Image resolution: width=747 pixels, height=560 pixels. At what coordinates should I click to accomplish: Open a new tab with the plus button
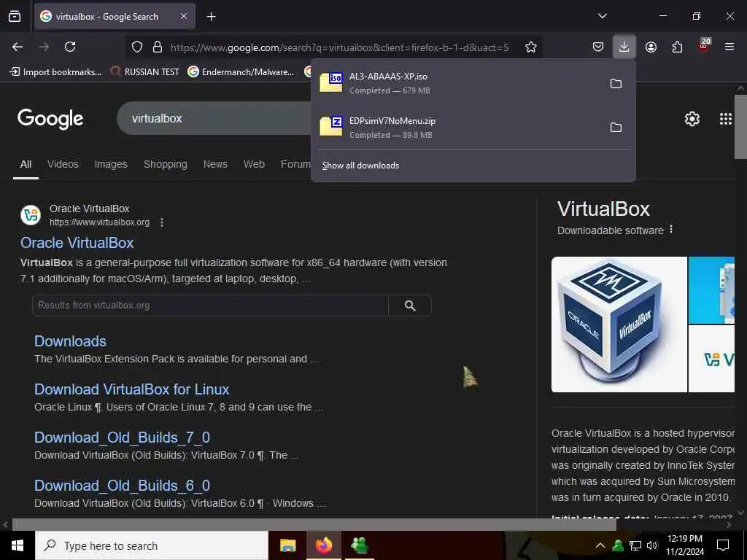[211, 17]
